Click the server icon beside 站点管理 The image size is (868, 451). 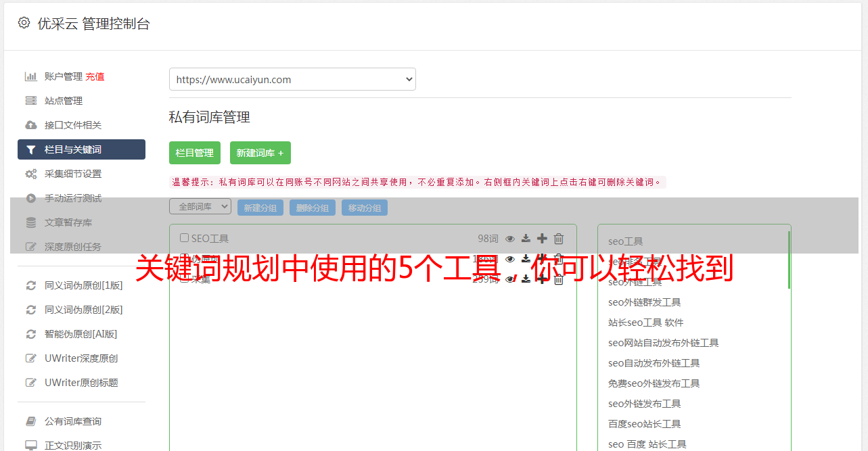(x=31, y=101)
